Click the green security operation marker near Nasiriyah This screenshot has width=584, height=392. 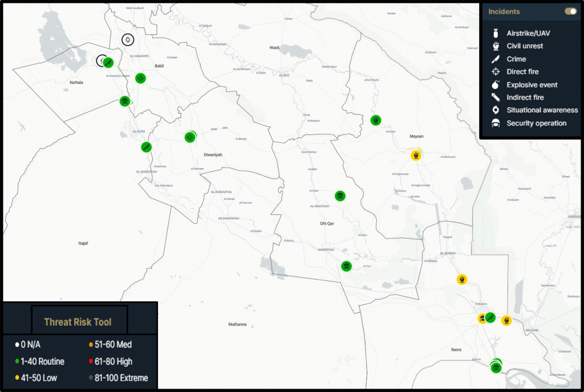coord(346,266)
